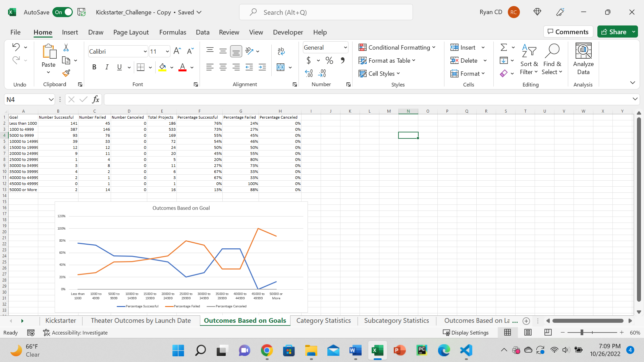Open the Formulas ribbon tab

[173, 32]
